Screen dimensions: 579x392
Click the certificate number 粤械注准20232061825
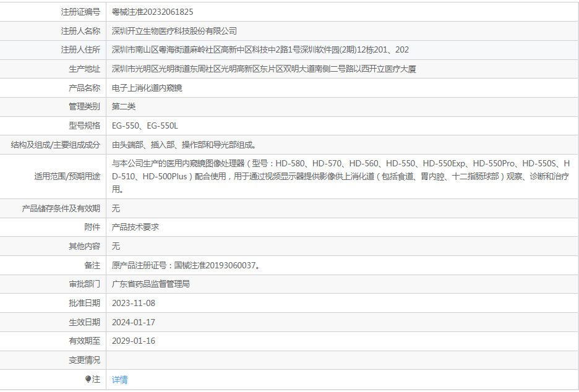(153, 12)
